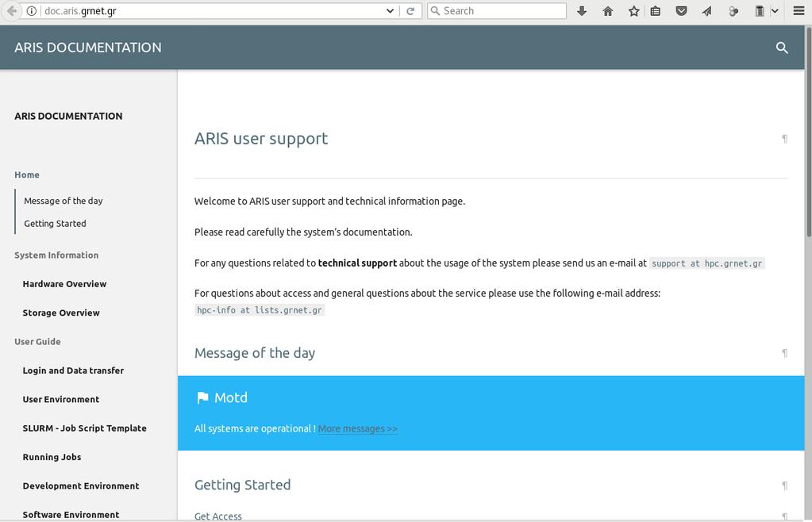Click the Motd flag icon
The height and width of the screenshot is (522, 812).
click(x=202, y=397)
